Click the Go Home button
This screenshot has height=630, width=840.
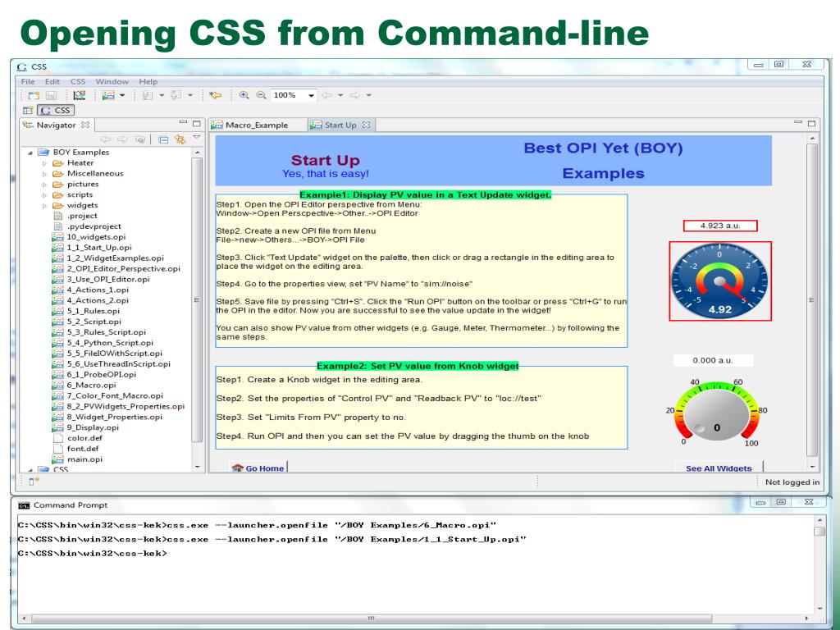click(x=258, y=468)
